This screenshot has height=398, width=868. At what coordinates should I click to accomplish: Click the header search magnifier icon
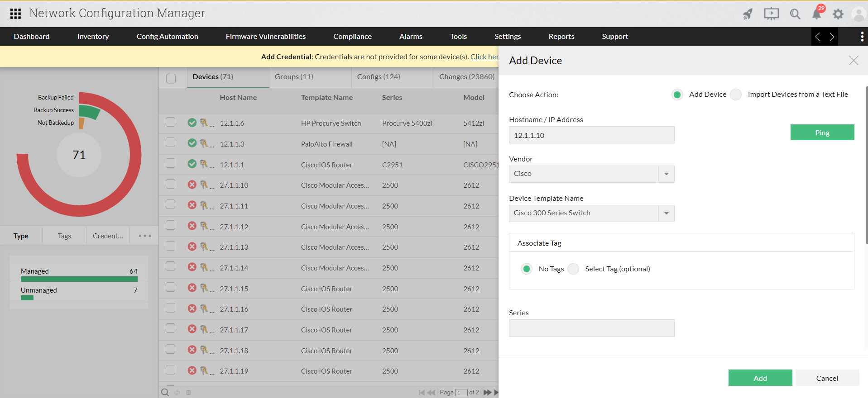click(x=795, y=14)
